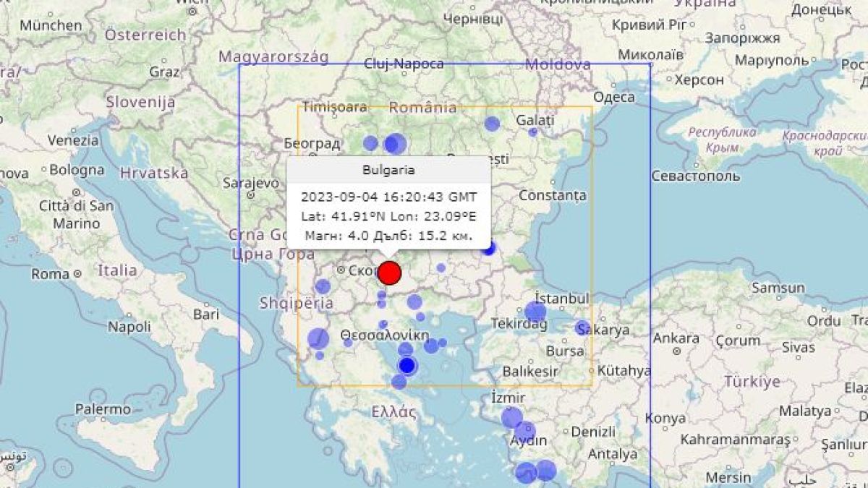Click the Hrvatska country label
This screenshot has height=488, width=868.
click(x=154, y=173)
